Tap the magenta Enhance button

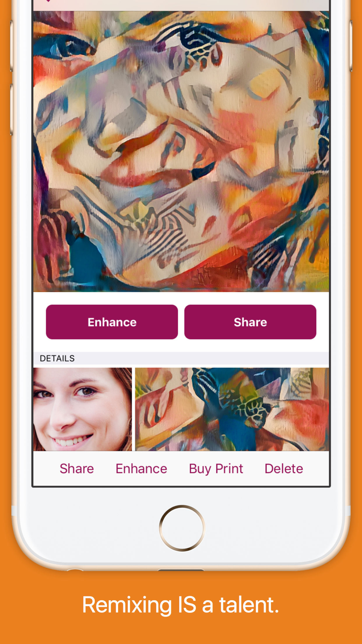(x=112, y=322)
